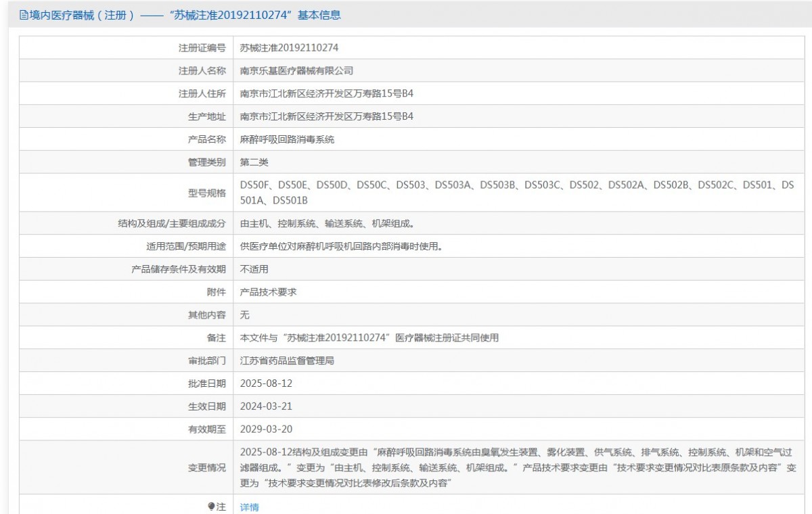Click the lightbulb icon beside 注

pos(211,506)
